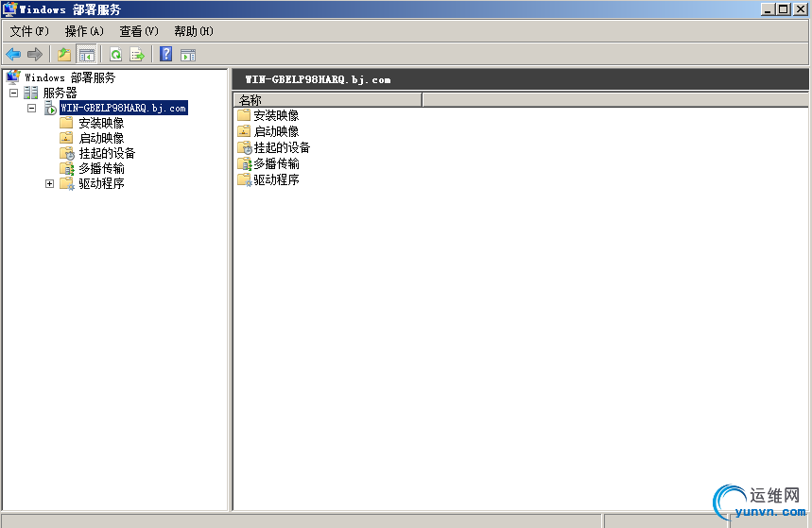Select 驱动程序 label in left tree
812x528 pixels.
click(101, 183)
